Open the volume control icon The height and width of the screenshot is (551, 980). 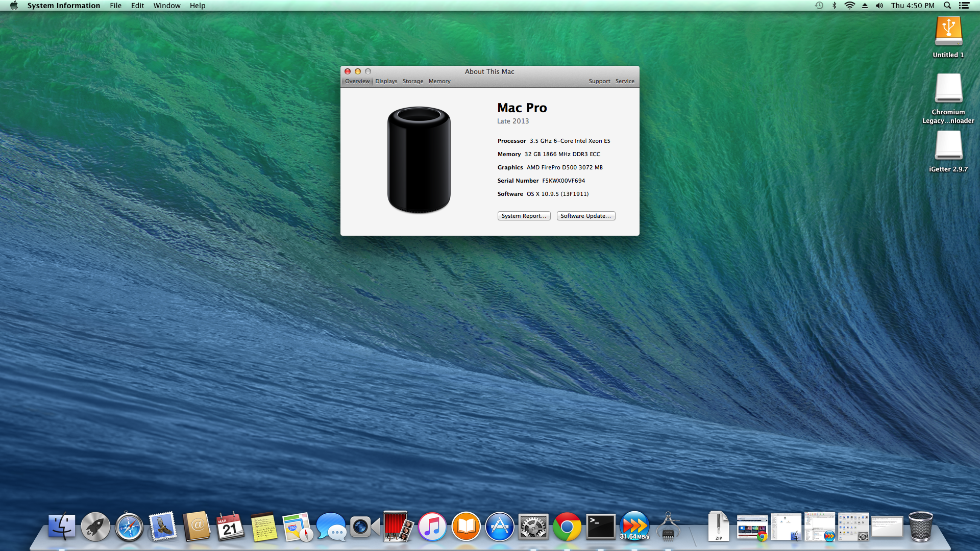click(879, 6)
